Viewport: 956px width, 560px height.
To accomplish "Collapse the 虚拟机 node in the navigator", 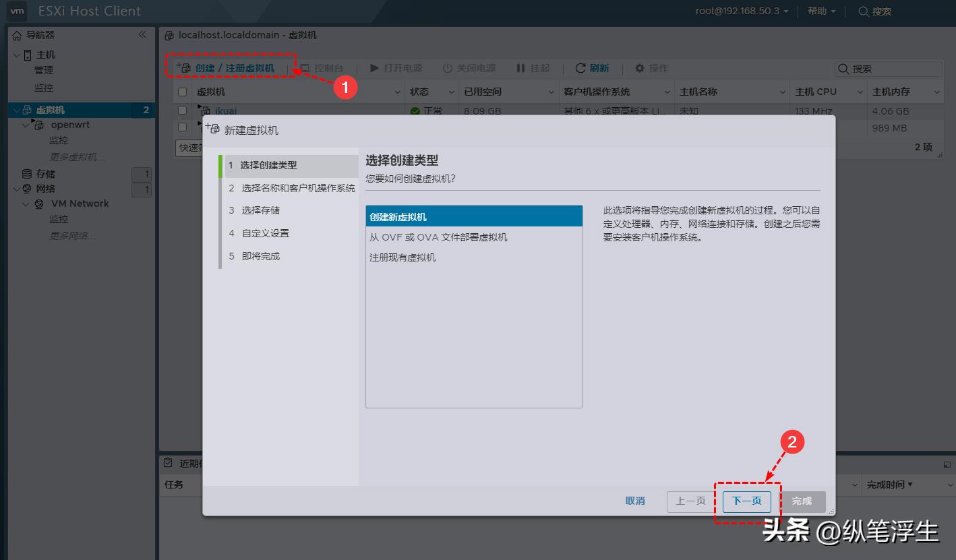I will (16, 109).
